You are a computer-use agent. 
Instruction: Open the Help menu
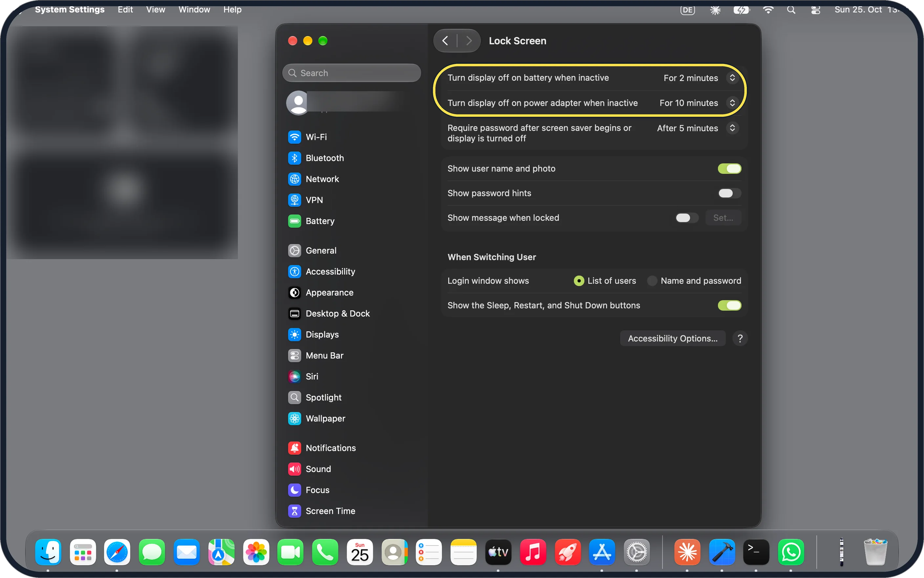(232, 10)
